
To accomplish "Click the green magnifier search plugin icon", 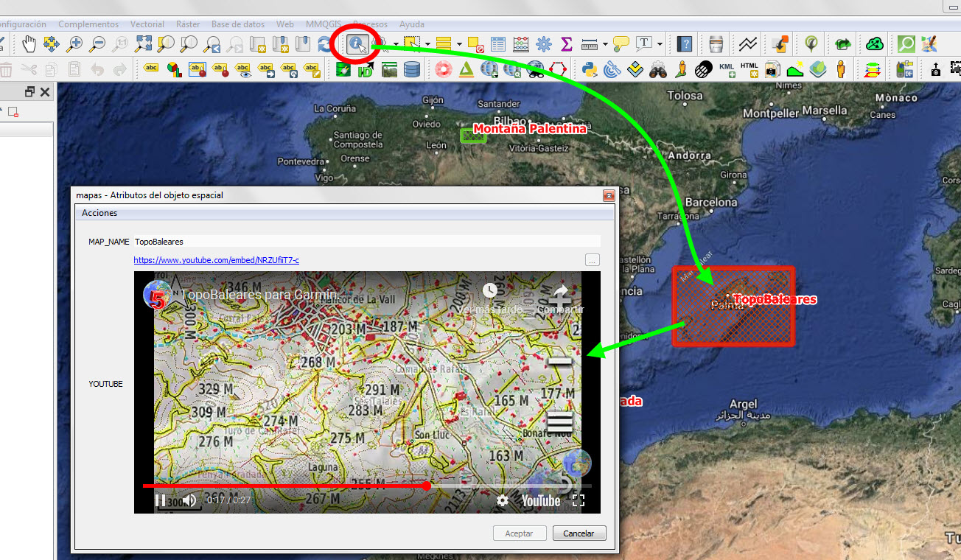I will click(906, 44).
